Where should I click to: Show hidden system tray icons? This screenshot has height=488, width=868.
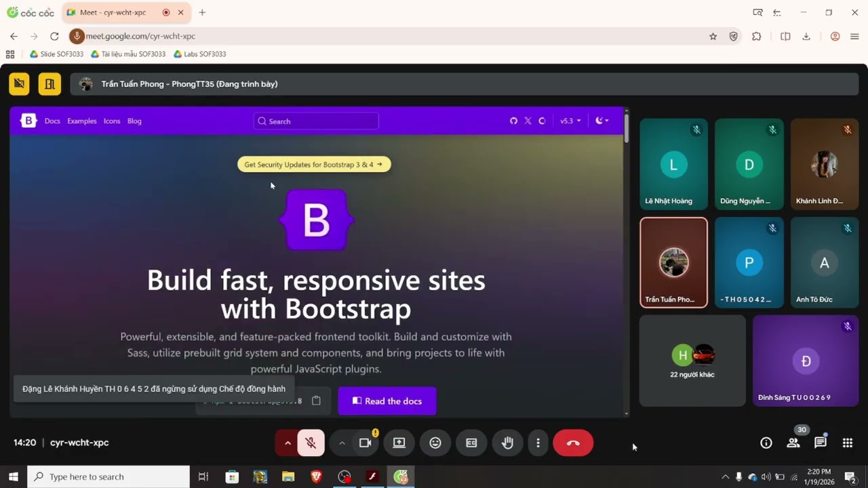(x=725, y=477)
